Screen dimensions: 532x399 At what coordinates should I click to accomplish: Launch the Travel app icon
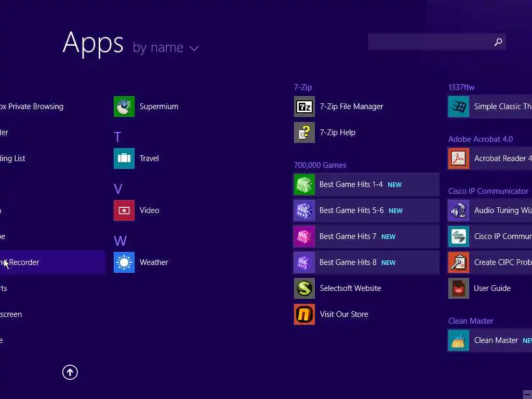(124, 158)
